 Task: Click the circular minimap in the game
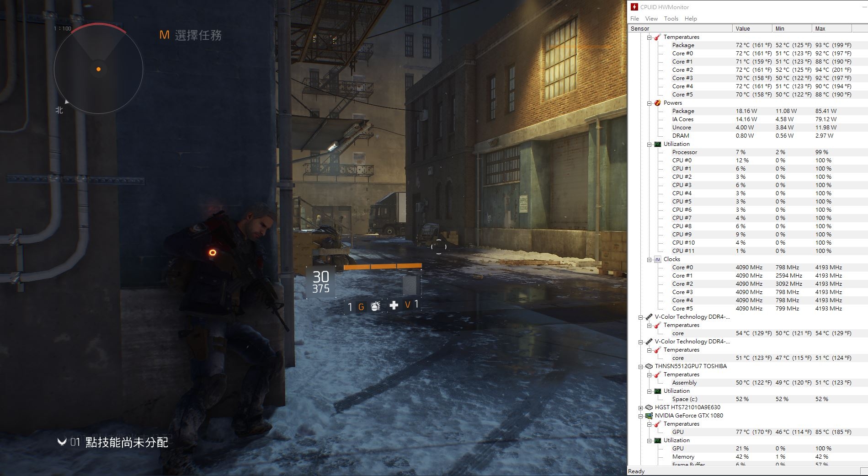click(x=98, y=70)
